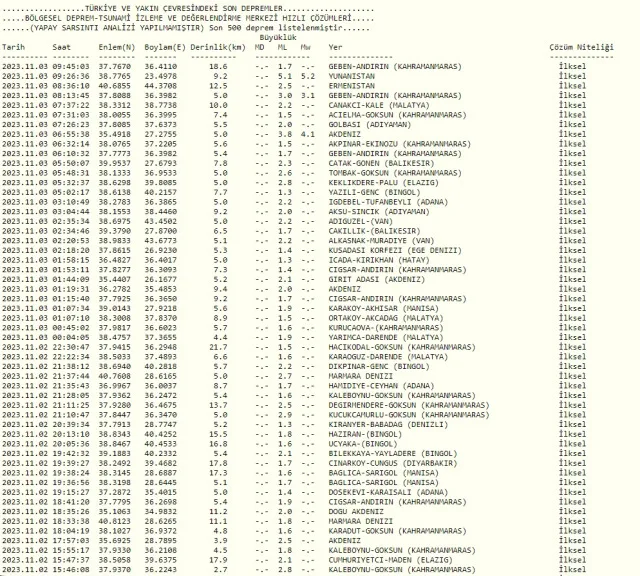
Task: Click Mw value 4.1 in AKDENIZ row
Action: pyautogui.click(x=308, y=134)
